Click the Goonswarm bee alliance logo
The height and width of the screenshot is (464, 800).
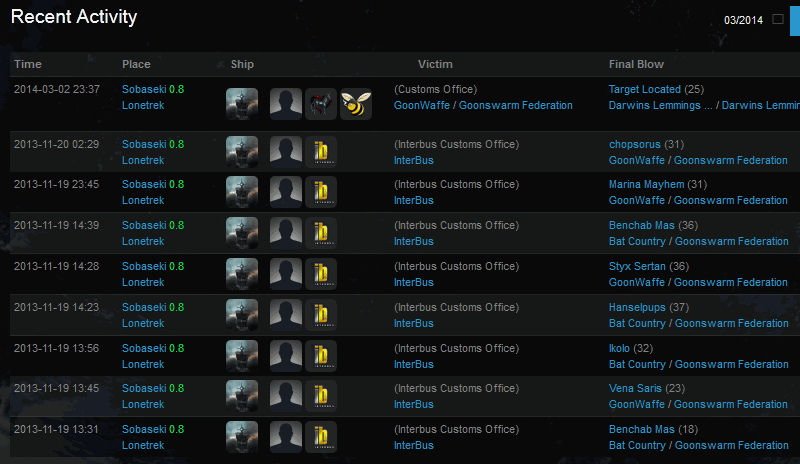tap(356, 104)
